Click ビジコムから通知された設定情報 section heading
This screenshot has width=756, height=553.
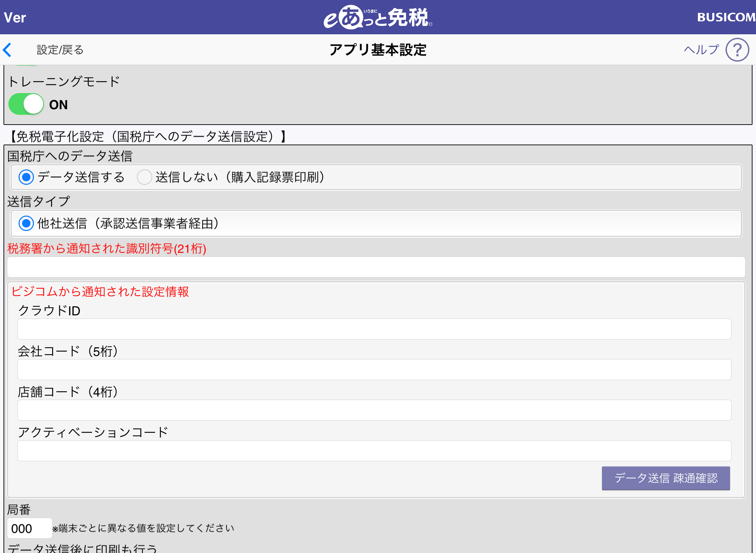click(x=100, y=292)
